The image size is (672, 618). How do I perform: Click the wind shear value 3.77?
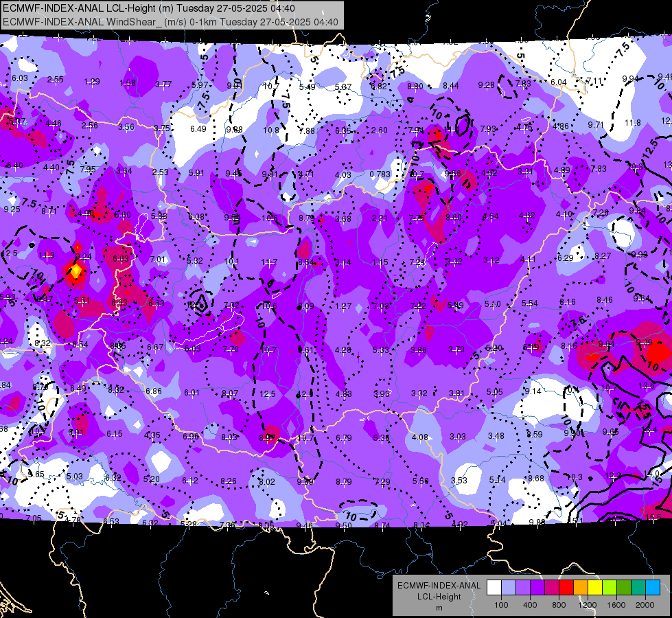[163, 84]
